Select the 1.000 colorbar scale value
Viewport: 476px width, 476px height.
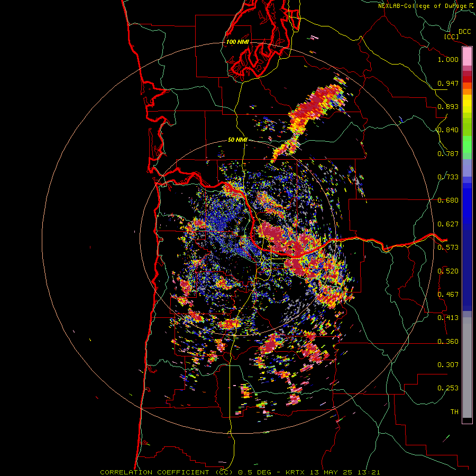pos(448,59)
